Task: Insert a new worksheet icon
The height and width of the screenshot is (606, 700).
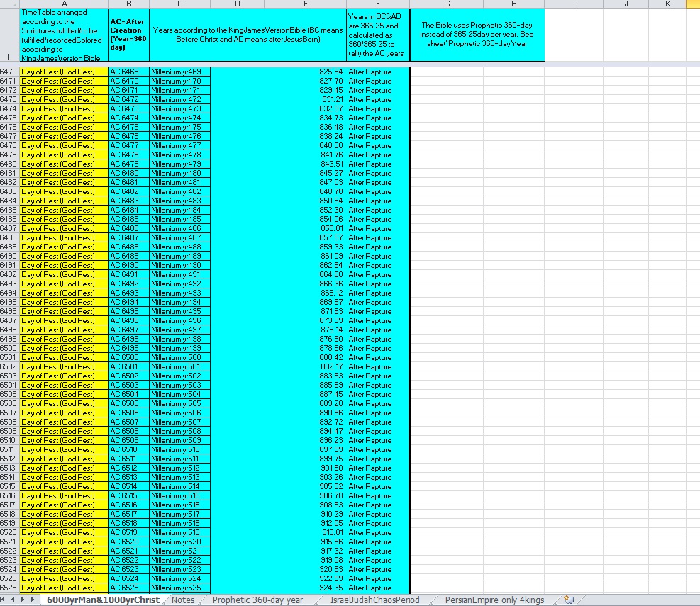Action: click(x=569, y=600)
